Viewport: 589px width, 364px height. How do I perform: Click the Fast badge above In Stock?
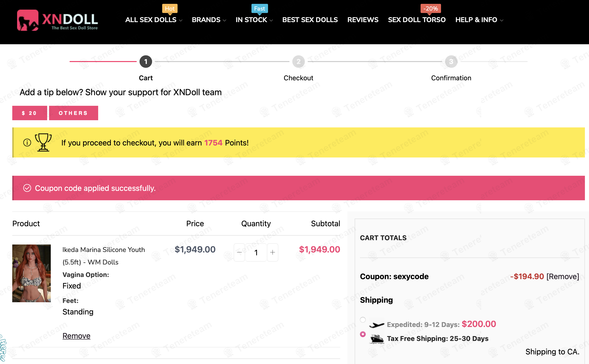(x=259, y=9)
